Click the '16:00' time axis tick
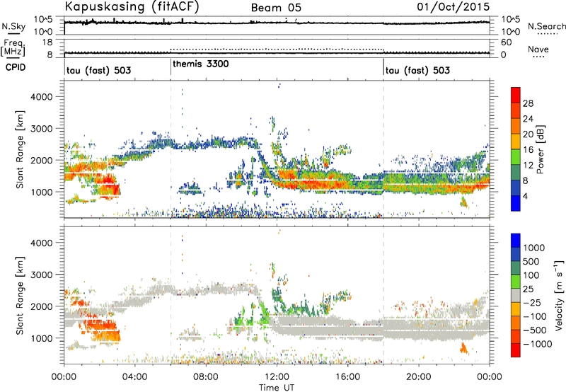This screenshot has height=392, width=566. point(347,377)
